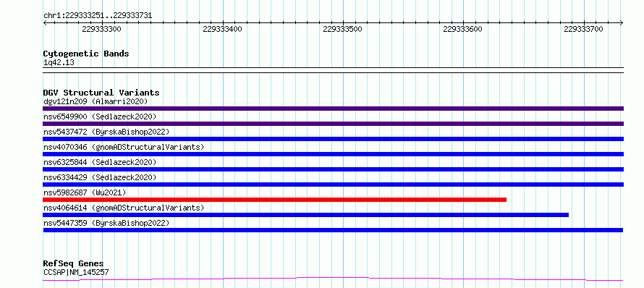
Task: Select the nsv6549900 (Sedlazeck2020) purple bar
Action: click(x=333, y=124)
